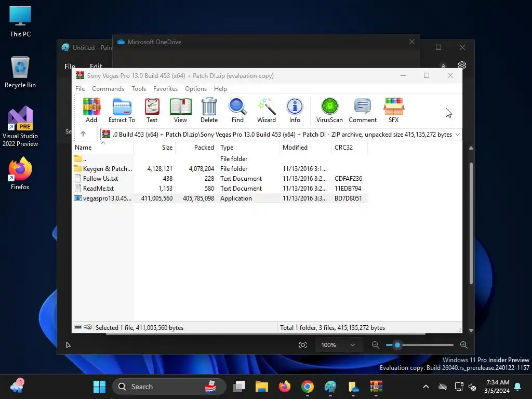532x399 pixels.
Task: Click CRC32 value CDFAF236
Action: pyautogui.click(x=348, y=179)
